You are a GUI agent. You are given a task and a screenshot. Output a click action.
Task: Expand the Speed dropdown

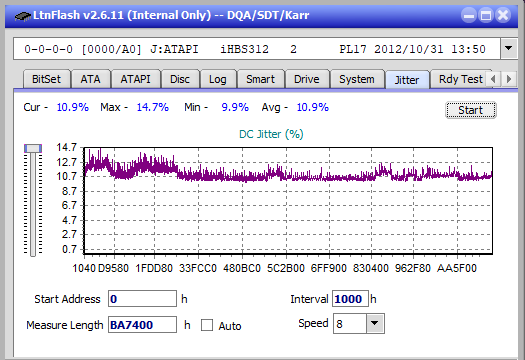point(375,323)
